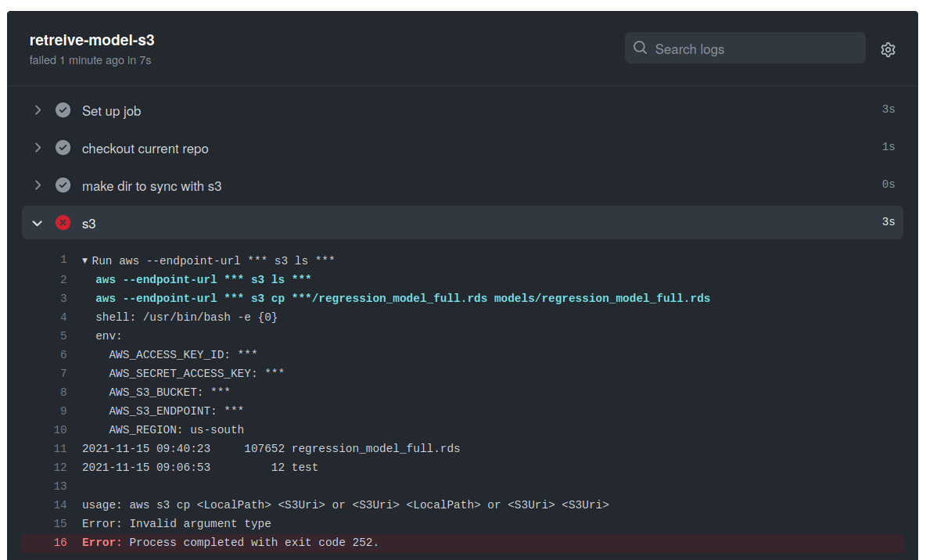Select log line number 2
The height and width of the screenshot is (560, 926).
63,279
